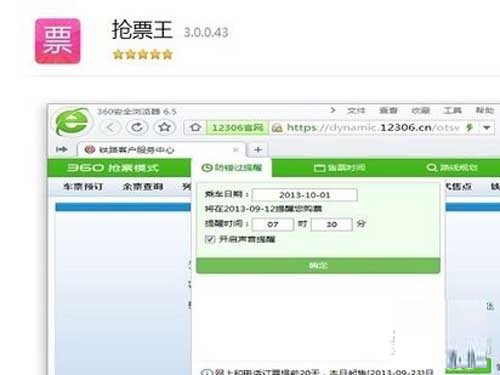Open the 查看 menu
The width and height of the screenshot is (500, 375).
(388, 110)
